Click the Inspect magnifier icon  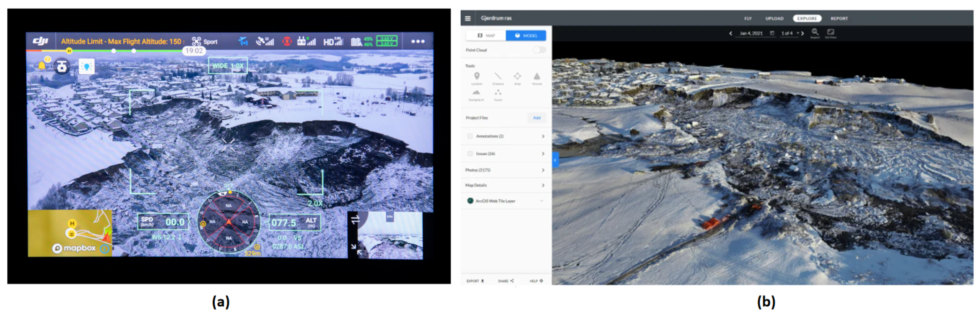(815, 32)
